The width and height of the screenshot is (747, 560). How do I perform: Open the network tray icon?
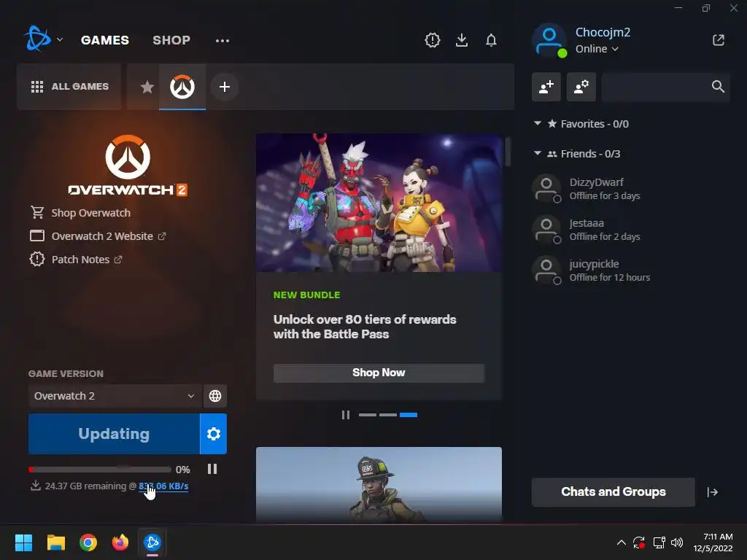659,542
